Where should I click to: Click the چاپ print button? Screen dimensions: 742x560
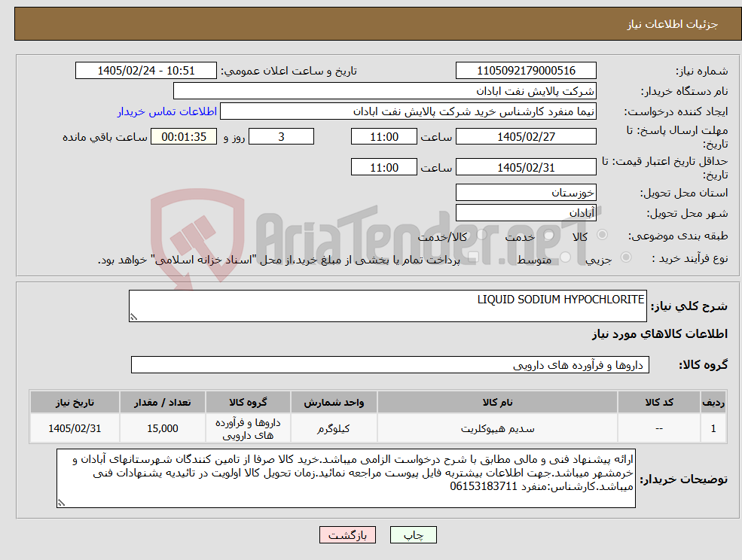coord(413,535)
